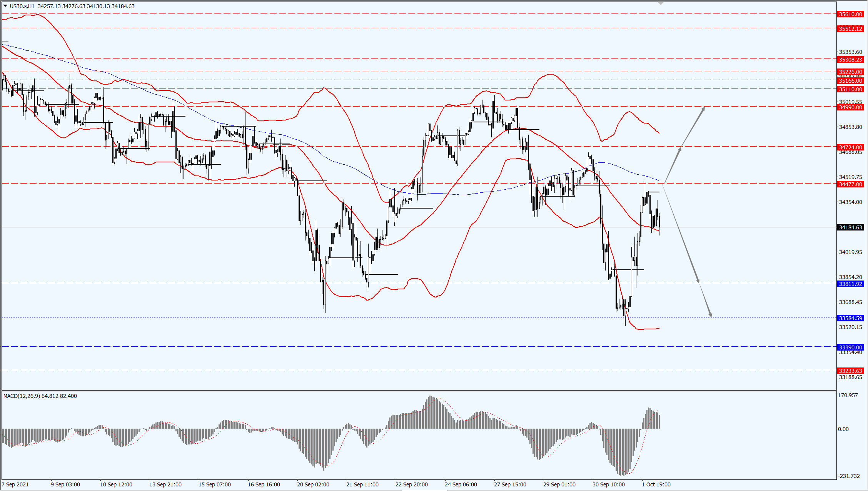The image size is (868, 491).
Task: Select the 34354.00 price scale value
Action: (851, 202)
